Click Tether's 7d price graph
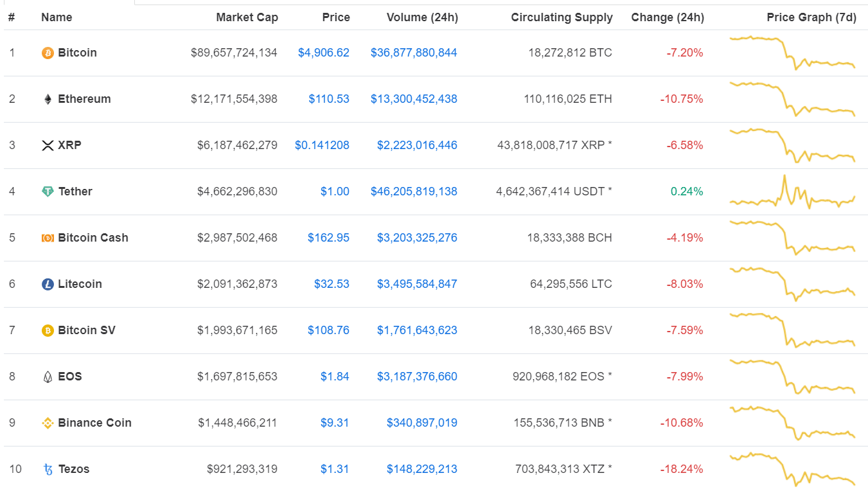This screenshot has height=489, width=868. 792,193
